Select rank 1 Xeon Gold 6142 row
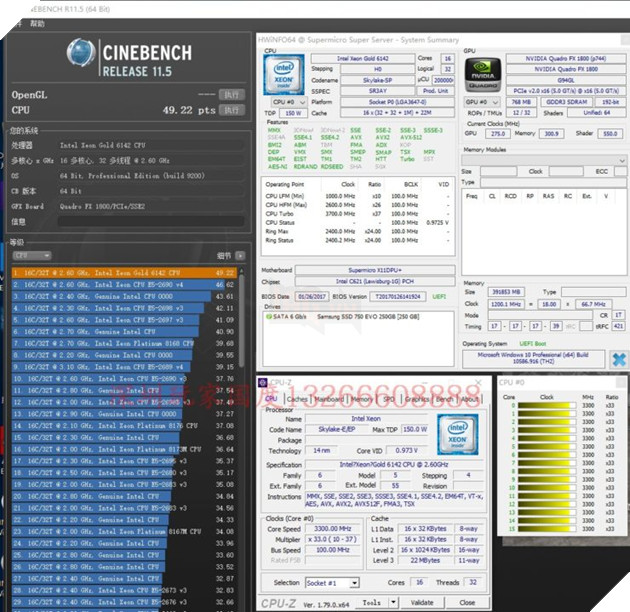This screenshot has width=630, height=612. [124, 273]
